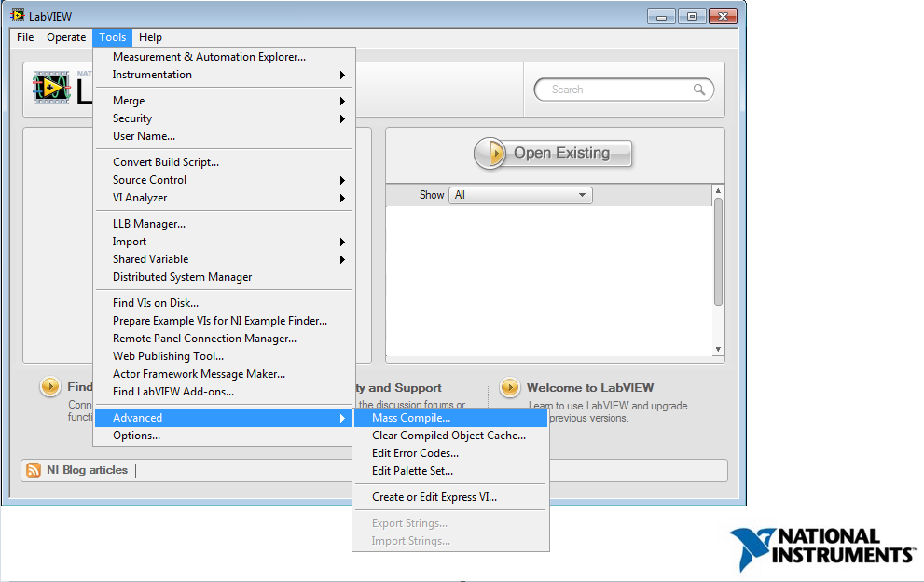924x582 pixels.
Task: Expand the Advanced submenu
Action: tap(224, 418)
